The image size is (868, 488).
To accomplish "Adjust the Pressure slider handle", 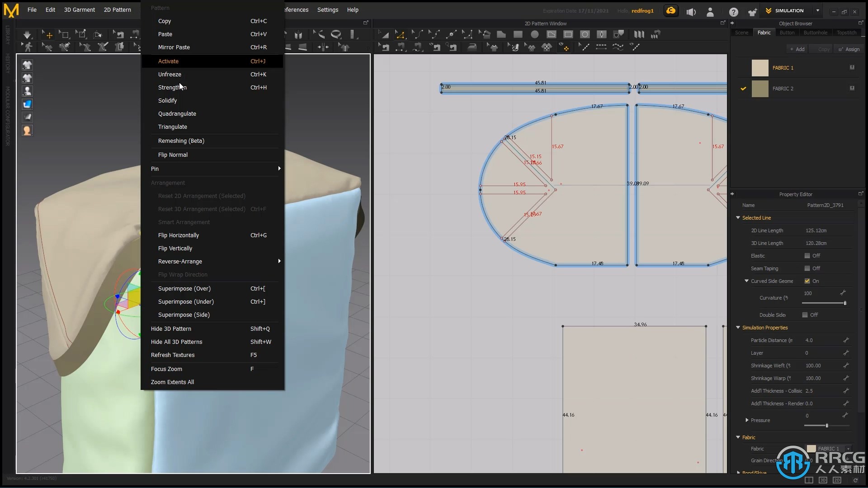I will tap(827, 426).
